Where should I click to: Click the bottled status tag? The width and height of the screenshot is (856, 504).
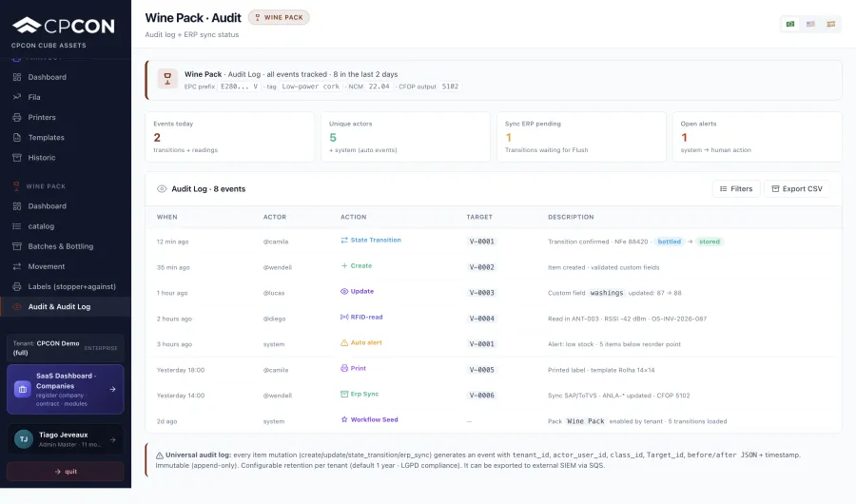coord(669,242)
